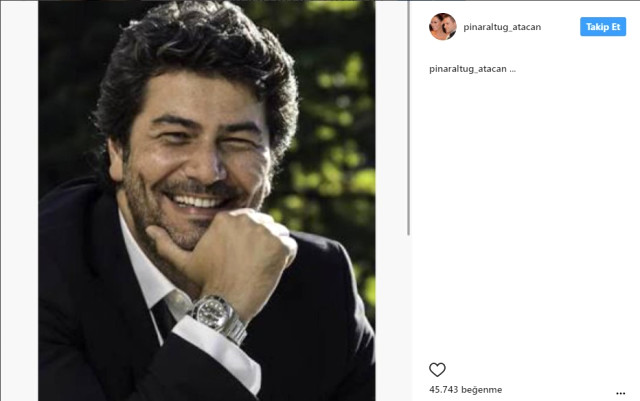Open the main photo of the smiling man
The height and width of the screenshot is (401, 640).
pyautogui.click(x=207, y=200)
